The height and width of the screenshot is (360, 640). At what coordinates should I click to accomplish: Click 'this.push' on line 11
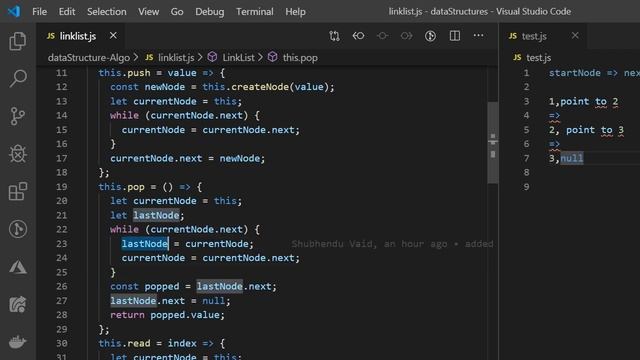(124, 73)
